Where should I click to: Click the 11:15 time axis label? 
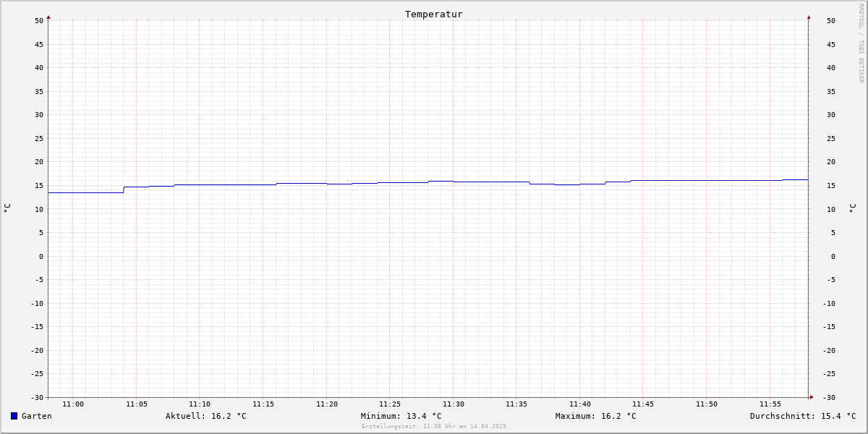[x=263, y=404]
